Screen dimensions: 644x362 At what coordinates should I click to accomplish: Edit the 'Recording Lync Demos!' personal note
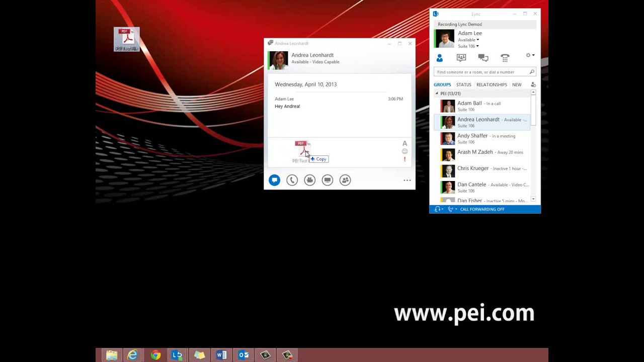[485, 24]
